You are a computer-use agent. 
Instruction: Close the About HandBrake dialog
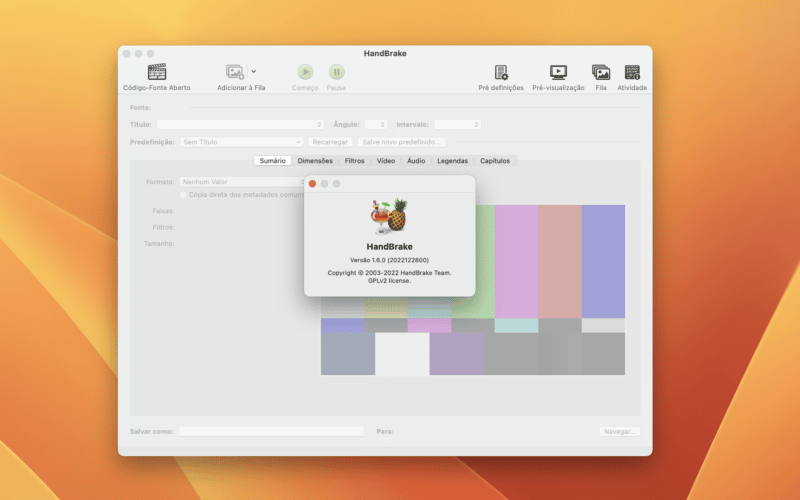pos(312,184)
